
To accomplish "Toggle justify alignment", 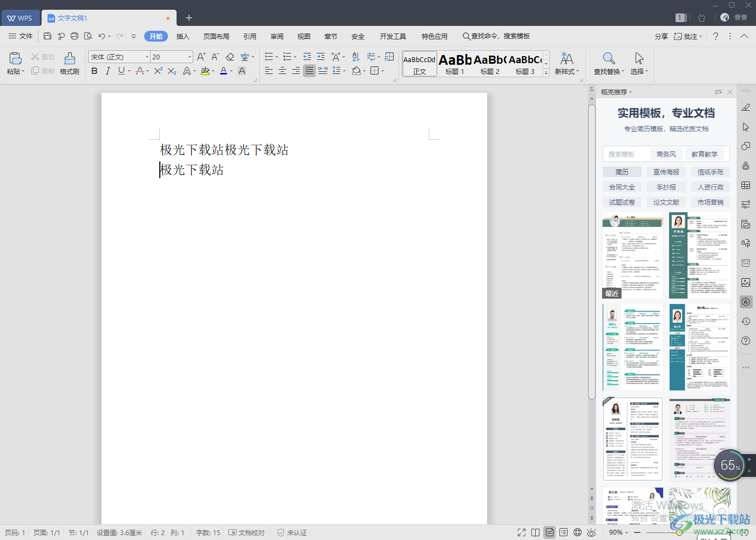I will (309, 71).
